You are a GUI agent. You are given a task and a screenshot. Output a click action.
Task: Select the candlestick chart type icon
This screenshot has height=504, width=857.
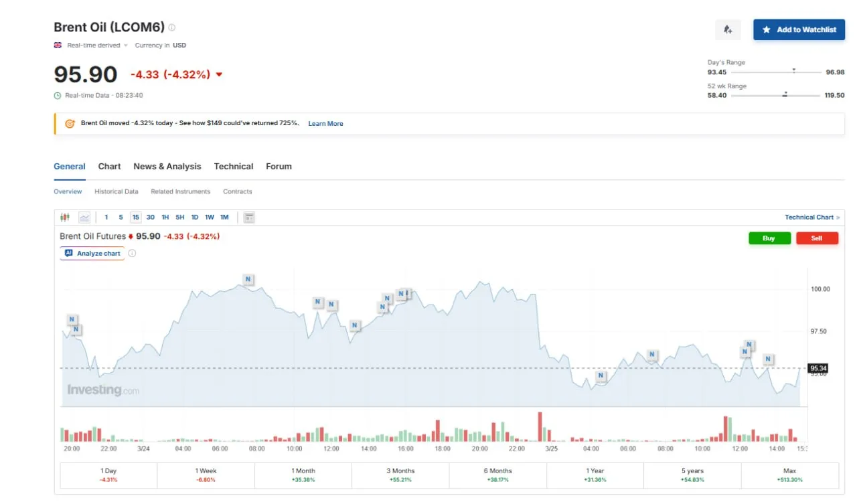pyautogui.click(x=65, y=217)
